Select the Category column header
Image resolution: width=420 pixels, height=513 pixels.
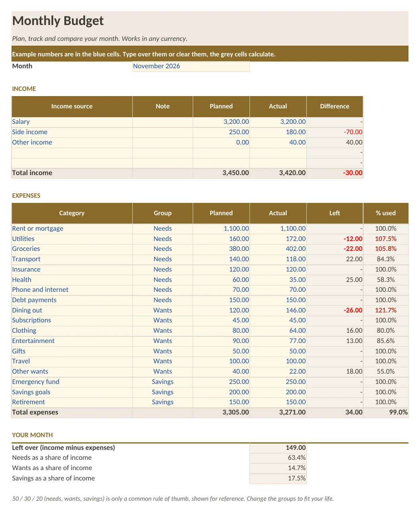tap(72, 213)
